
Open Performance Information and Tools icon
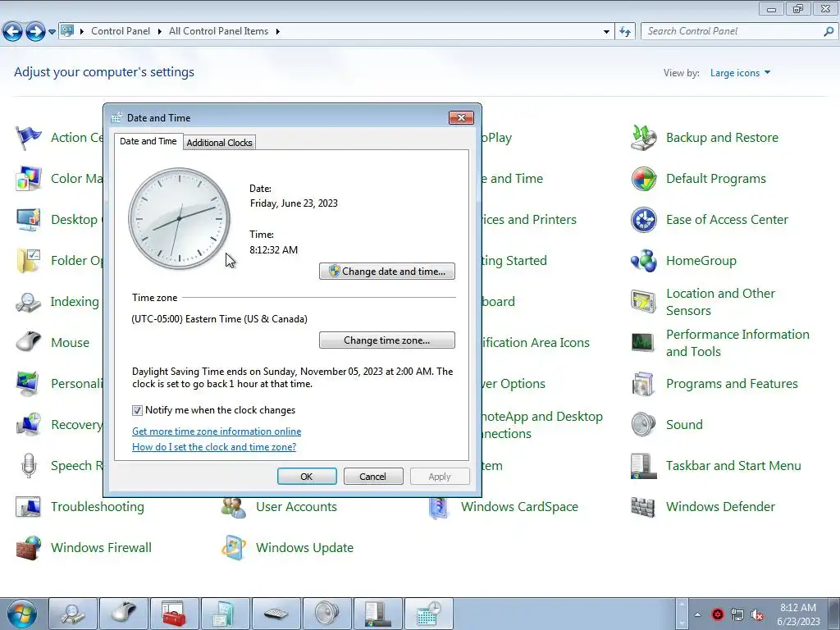pyautogui.click(x=643, y=343)
